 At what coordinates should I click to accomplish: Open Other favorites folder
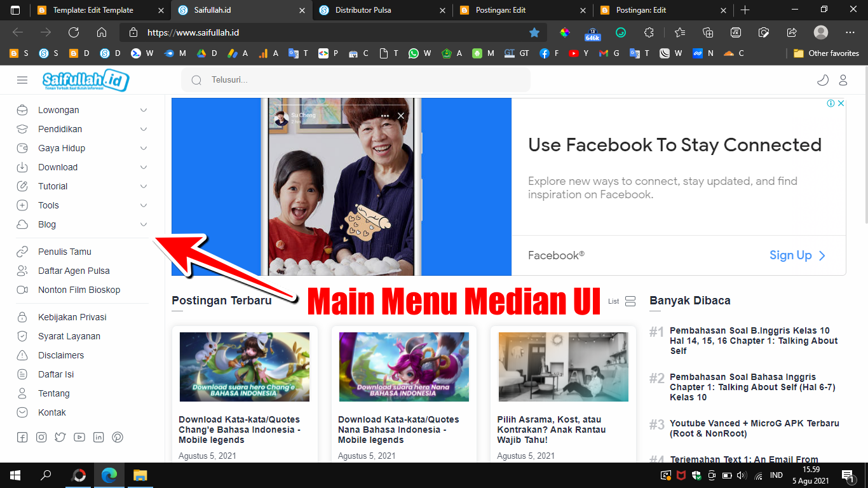click(x=826, y=53)
